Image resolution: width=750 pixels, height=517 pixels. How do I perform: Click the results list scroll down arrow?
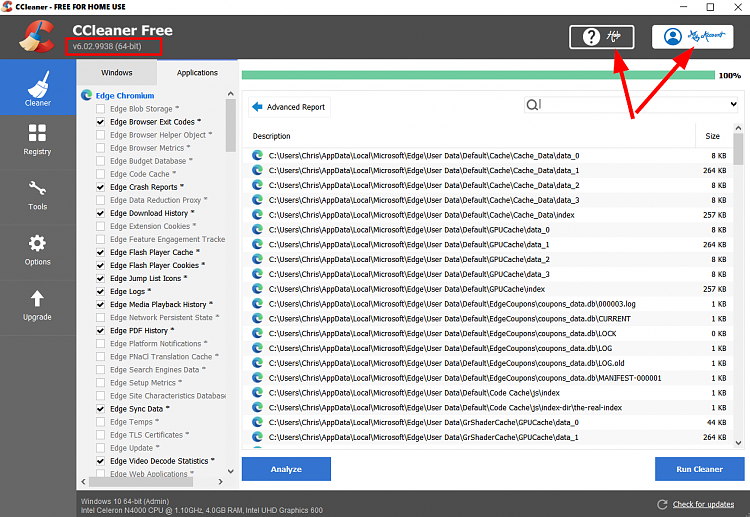(738, 443)
